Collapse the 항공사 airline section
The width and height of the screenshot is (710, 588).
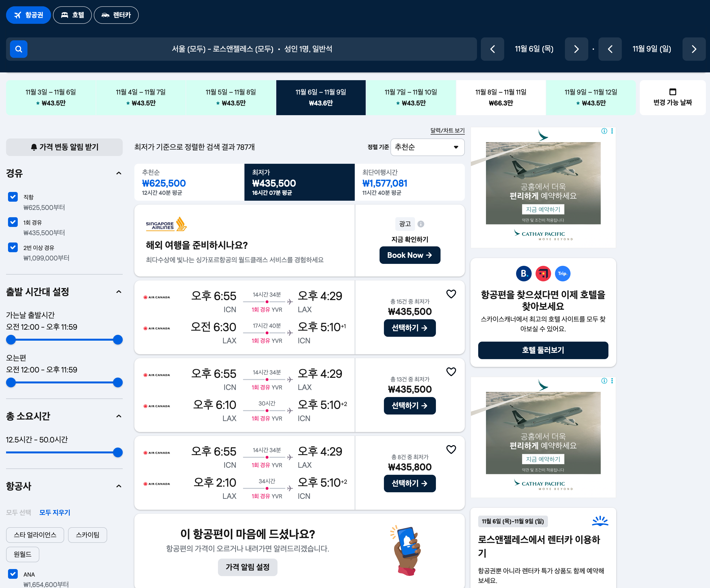coord(119,486)
